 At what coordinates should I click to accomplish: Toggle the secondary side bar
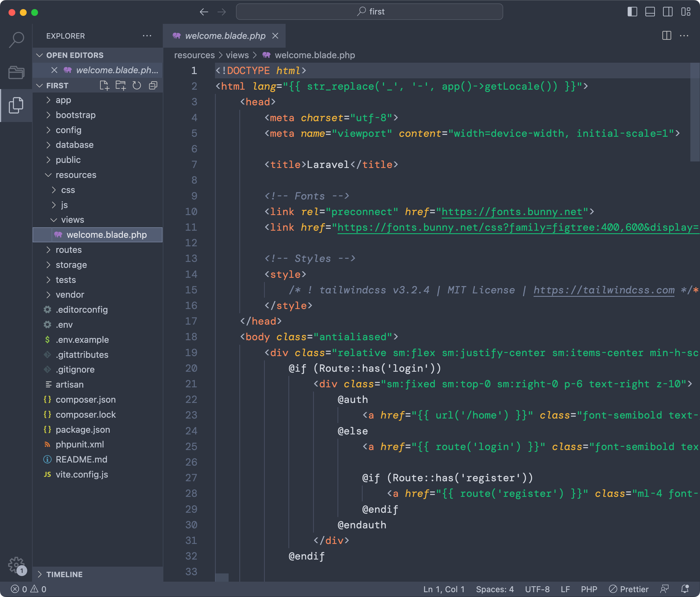(668, 12)
